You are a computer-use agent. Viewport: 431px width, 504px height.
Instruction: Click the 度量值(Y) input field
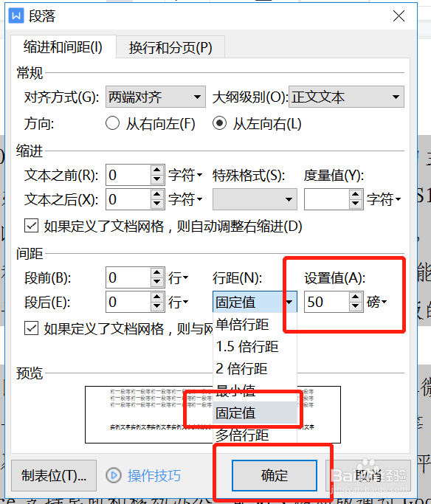coord(326,199)
